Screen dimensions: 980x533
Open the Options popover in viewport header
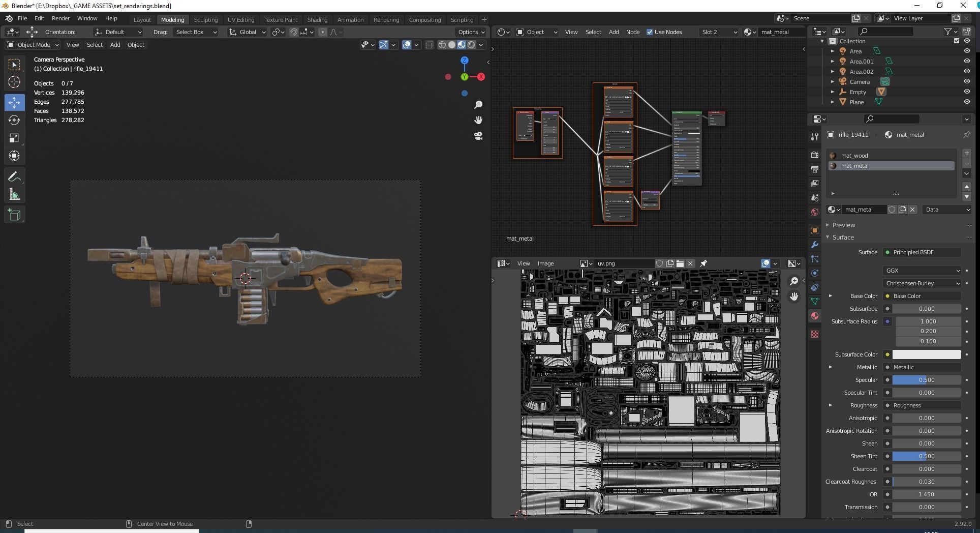pyautogui.click(x=471, y=32)
